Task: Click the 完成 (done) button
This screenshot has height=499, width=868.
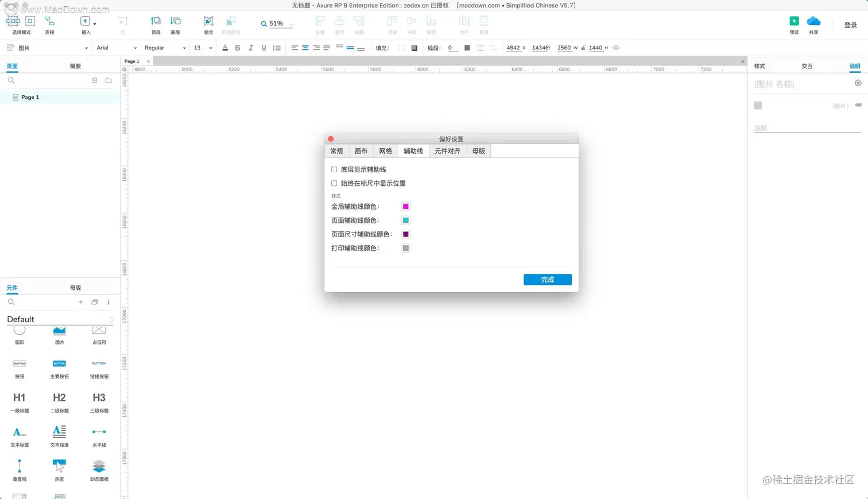Action: point(547,279)
